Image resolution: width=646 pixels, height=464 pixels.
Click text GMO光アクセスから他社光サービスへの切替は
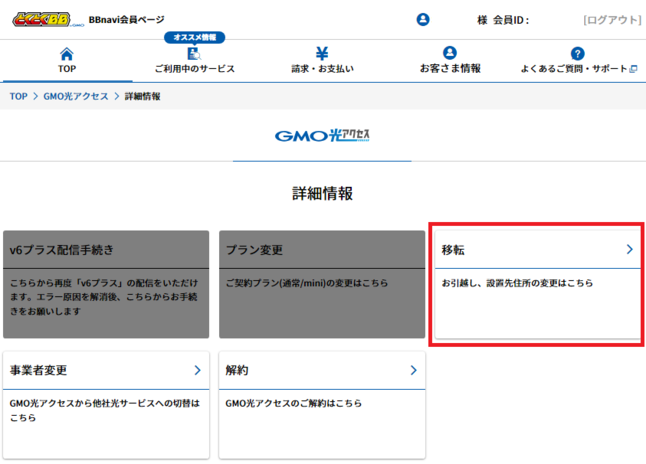tap(105, 403)
